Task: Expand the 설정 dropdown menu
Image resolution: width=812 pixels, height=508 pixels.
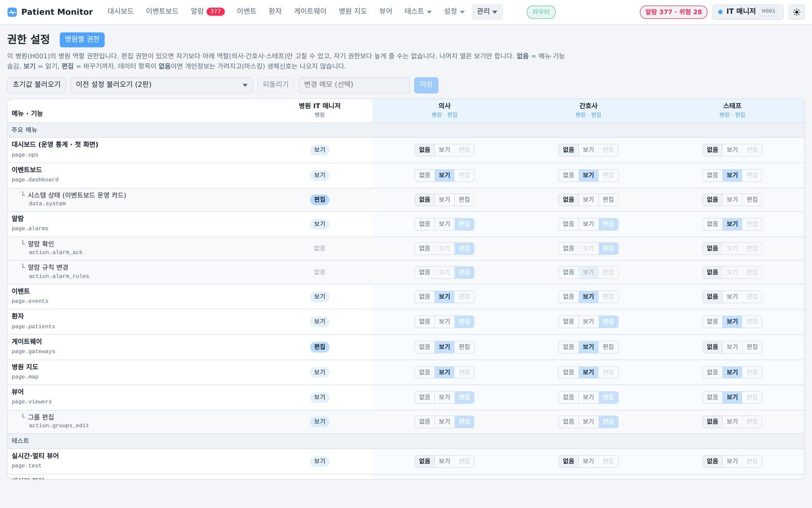Action: point(454,11)
